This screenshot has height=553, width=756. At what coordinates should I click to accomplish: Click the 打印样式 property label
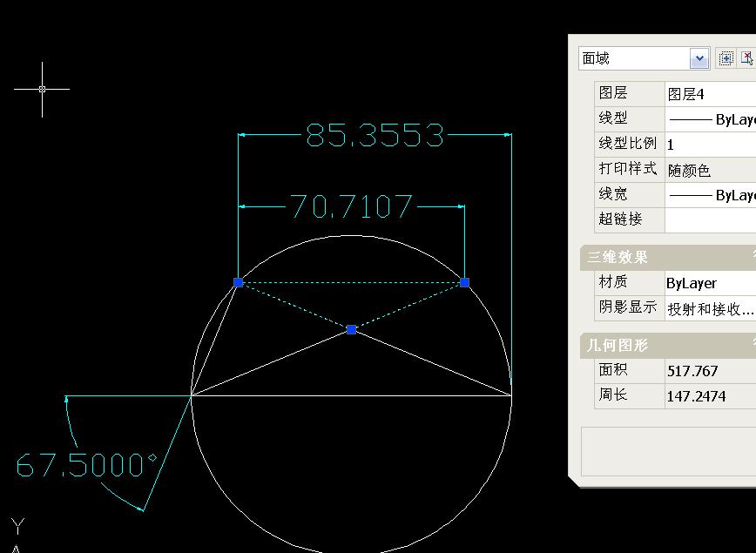tap(628, 169)
